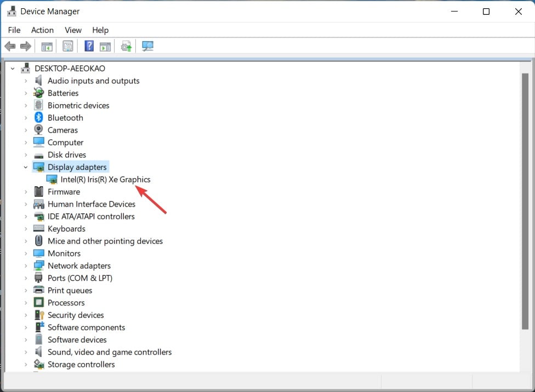This screenshot has width=535, height=392.
Task: Select the Keyboards label
Action: pos(66,229)
